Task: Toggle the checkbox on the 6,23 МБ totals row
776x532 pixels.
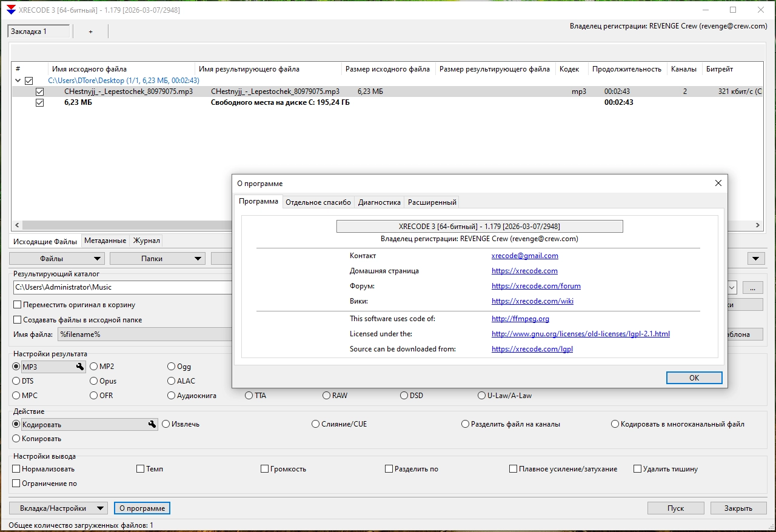Action: click(40, 102)
